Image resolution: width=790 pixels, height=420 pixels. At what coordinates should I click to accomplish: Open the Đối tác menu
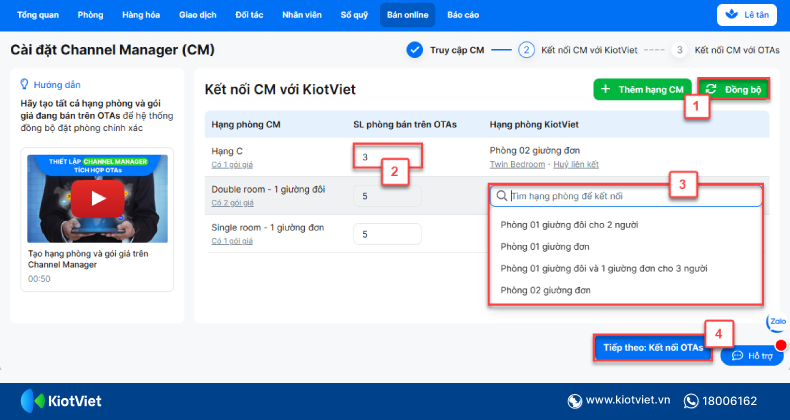(x=249, y=15)
